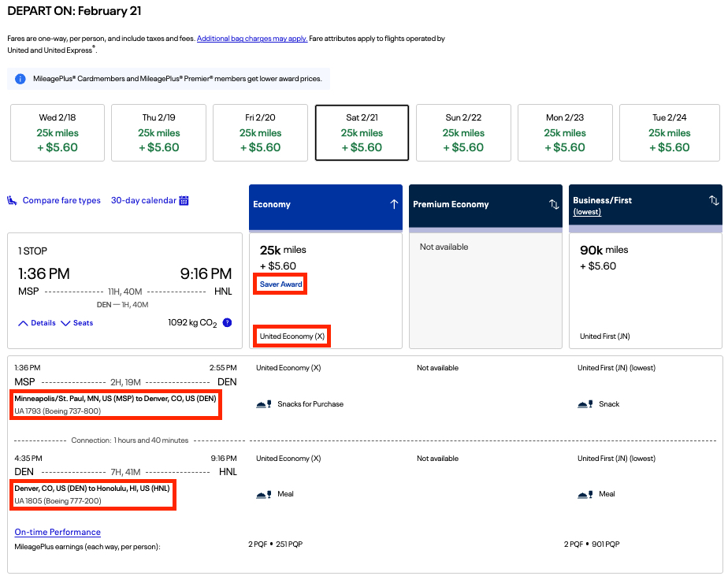Click the CO2 emissions help question mark icon
This screenshot has height=576, width=728.
click(x=227, y=322)
